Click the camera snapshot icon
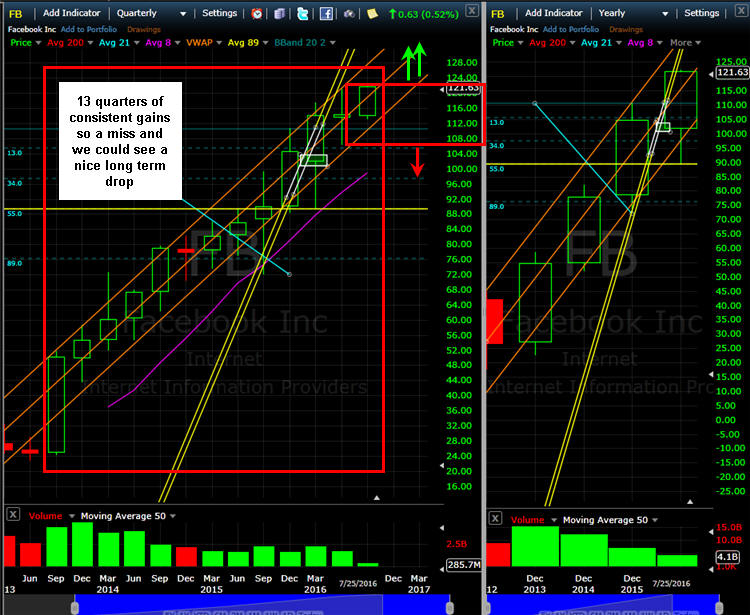Viewport: 750px width, 615px height. [349, 14]
